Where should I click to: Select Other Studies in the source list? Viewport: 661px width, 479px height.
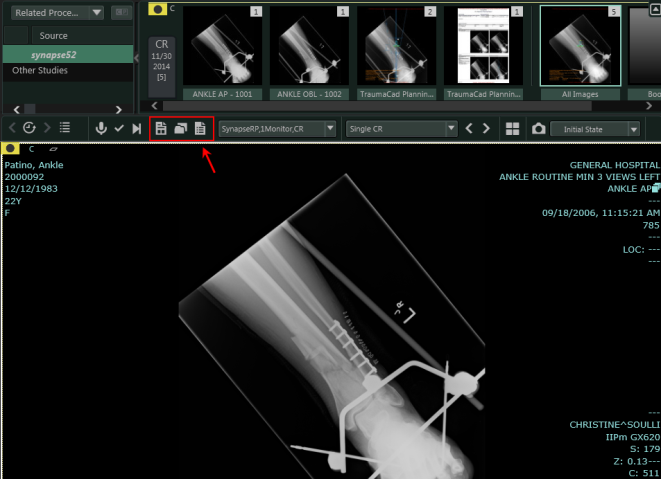40,71
